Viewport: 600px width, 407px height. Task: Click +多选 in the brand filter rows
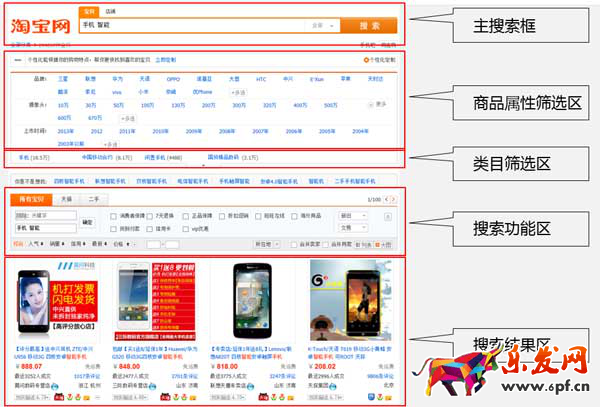coord(238,93)
